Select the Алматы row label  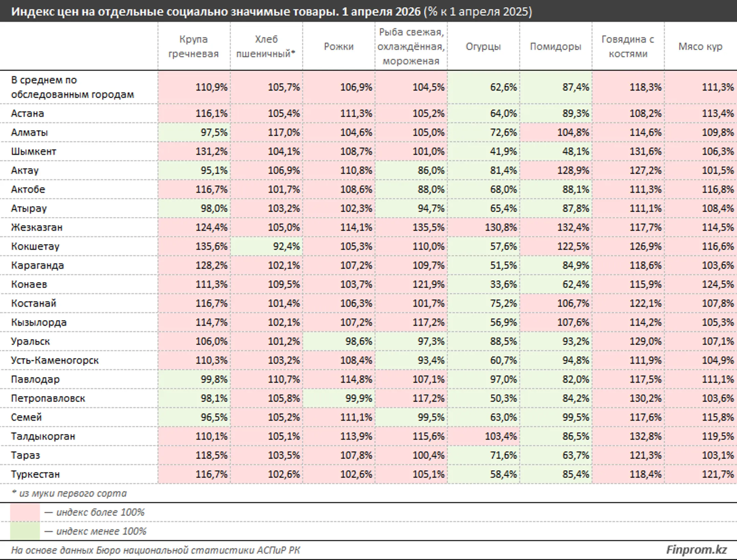(x=29, y=132)
